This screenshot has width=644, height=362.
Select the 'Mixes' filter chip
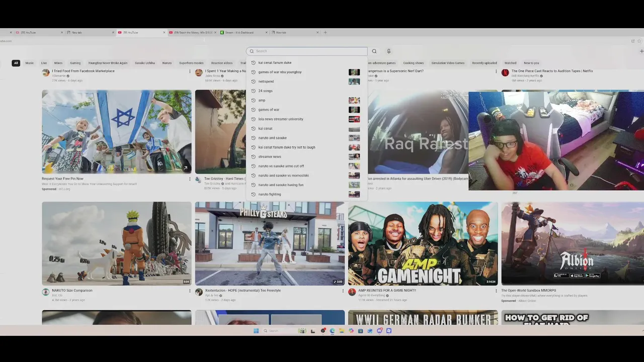(58, 63)
